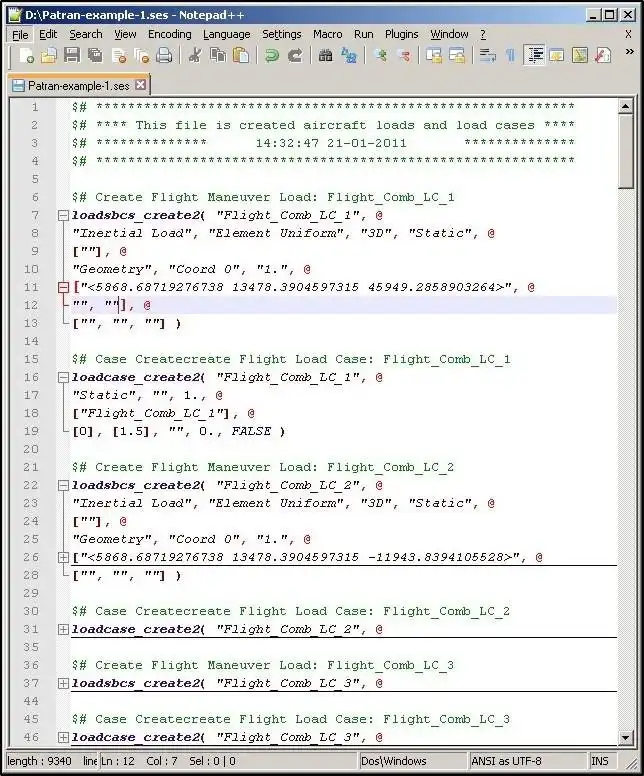Click the "FALSE" text on line 19
The width and height of the screenshot is (644, 776).
click(x=251, y=431)
